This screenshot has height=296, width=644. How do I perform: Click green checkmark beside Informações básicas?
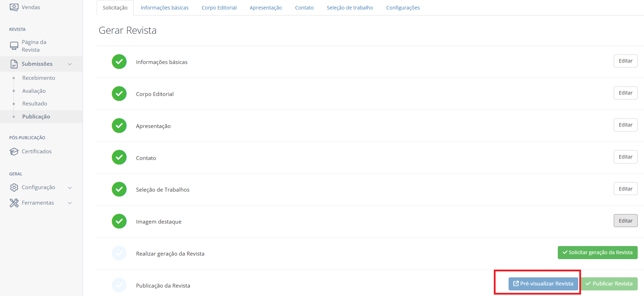coord(119,62)
